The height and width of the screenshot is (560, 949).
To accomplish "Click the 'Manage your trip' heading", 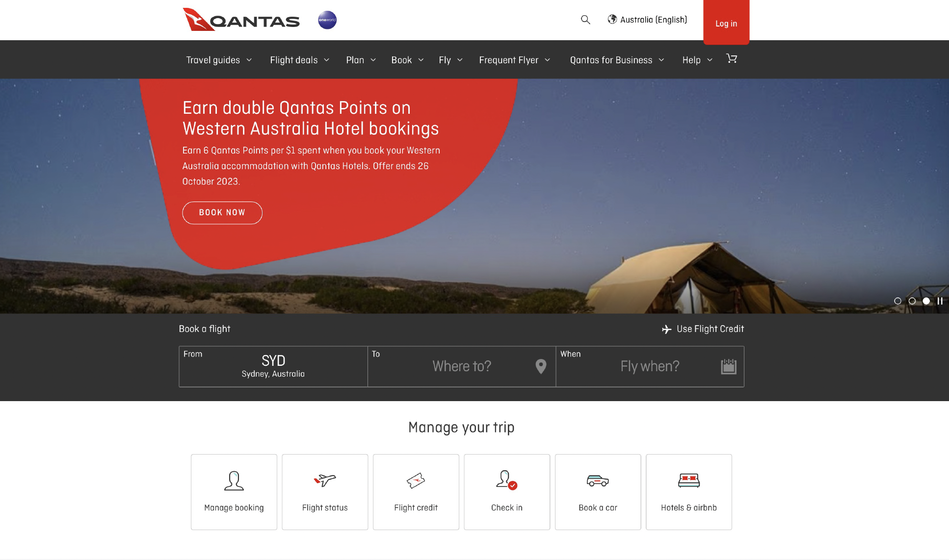I will pyautogui.click(x=461, y=428).
